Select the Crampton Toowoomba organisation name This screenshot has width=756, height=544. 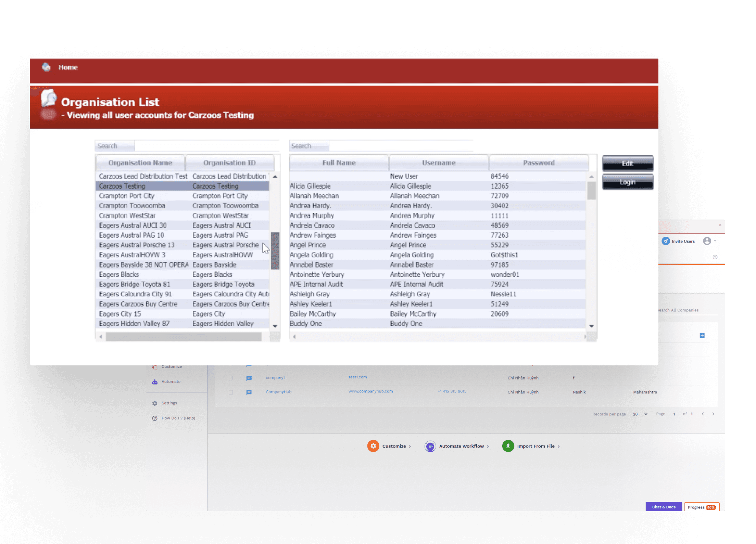coord(132,206)
